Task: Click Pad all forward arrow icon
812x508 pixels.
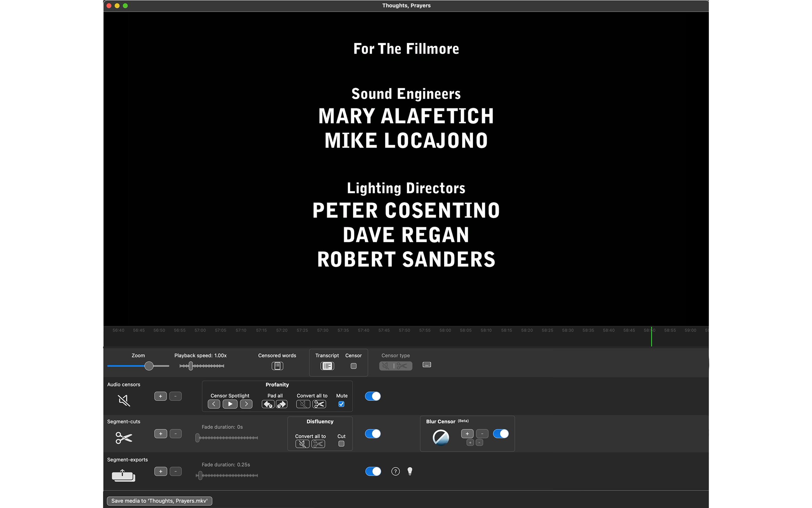Action: tap(282, 404)
